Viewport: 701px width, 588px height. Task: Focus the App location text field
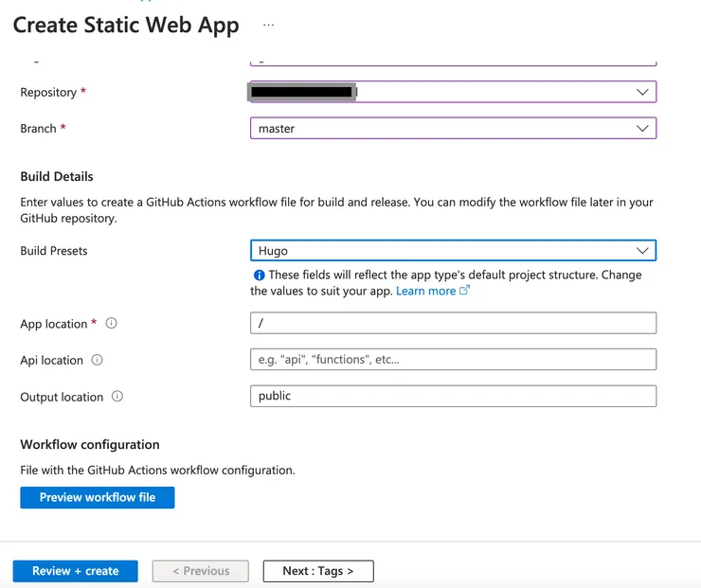coord(453,323)
